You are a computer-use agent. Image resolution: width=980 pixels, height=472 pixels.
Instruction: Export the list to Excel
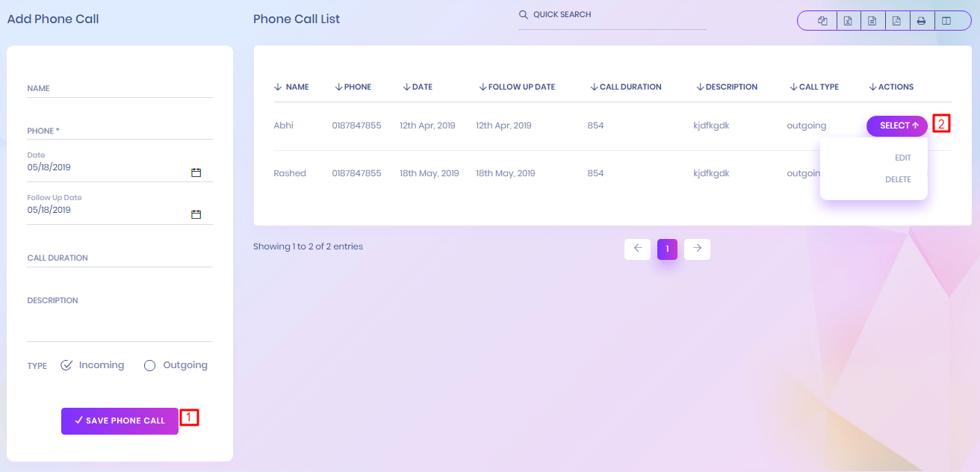point(848,21)
